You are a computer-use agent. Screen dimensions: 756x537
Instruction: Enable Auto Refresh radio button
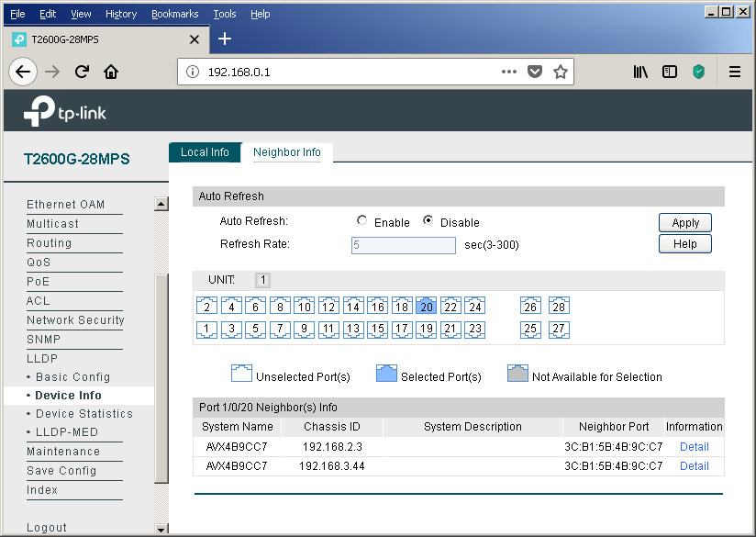pyautogui.click(x=361, y=220)
